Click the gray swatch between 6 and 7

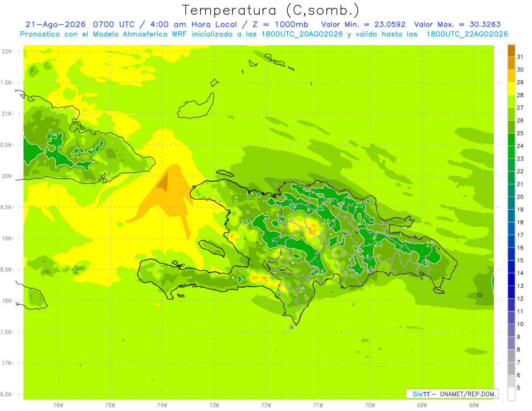[511, 368]
